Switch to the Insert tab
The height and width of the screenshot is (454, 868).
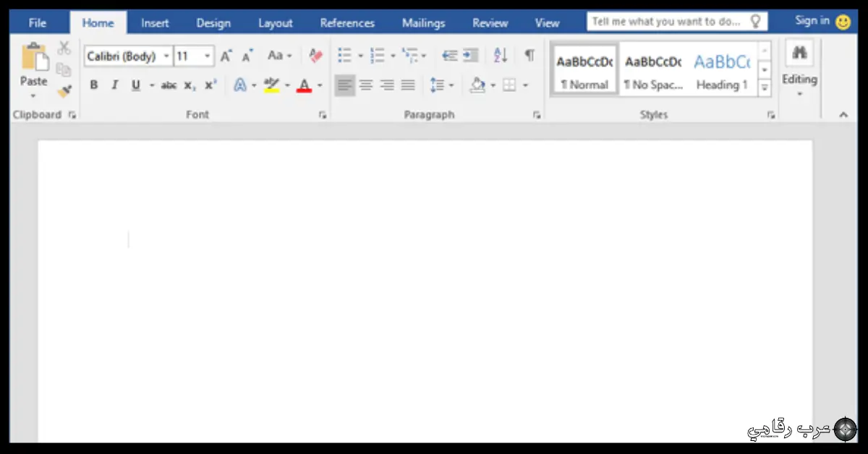click(155, 23)
